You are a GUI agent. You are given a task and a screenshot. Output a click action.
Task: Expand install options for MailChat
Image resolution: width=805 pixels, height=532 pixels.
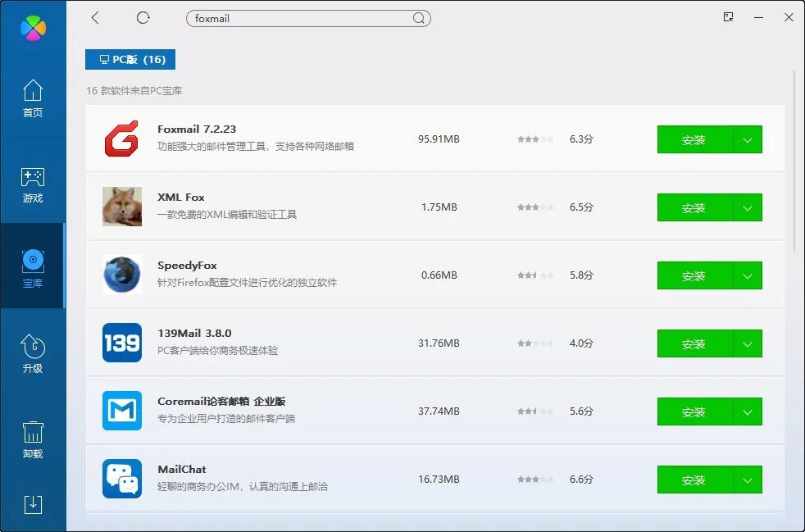click(748, 480)
